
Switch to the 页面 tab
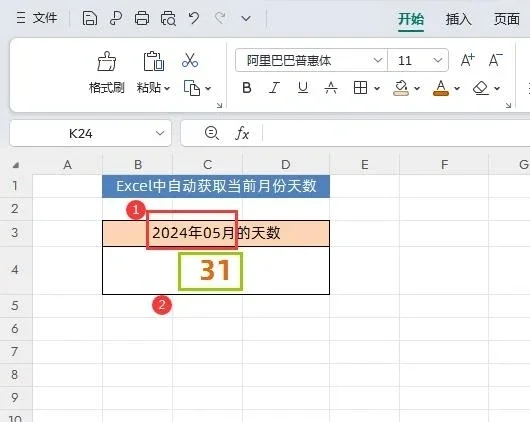tap(507, 19)
